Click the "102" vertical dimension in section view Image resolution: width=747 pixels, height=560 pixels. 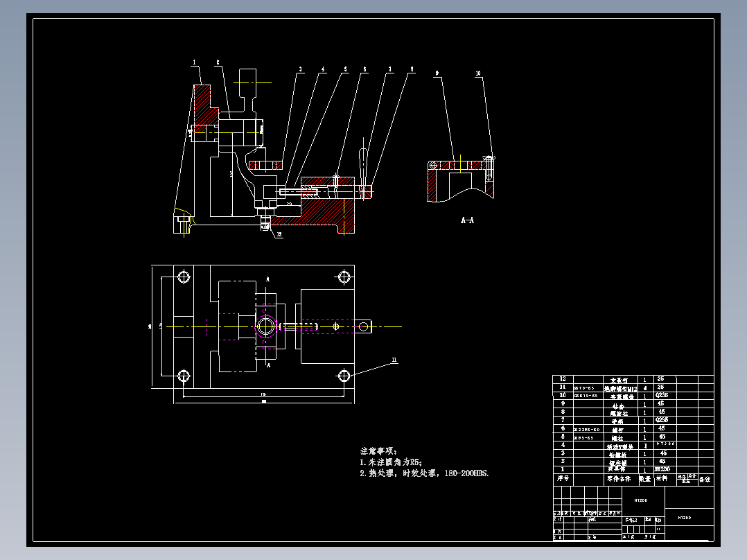tap(230, 174)
